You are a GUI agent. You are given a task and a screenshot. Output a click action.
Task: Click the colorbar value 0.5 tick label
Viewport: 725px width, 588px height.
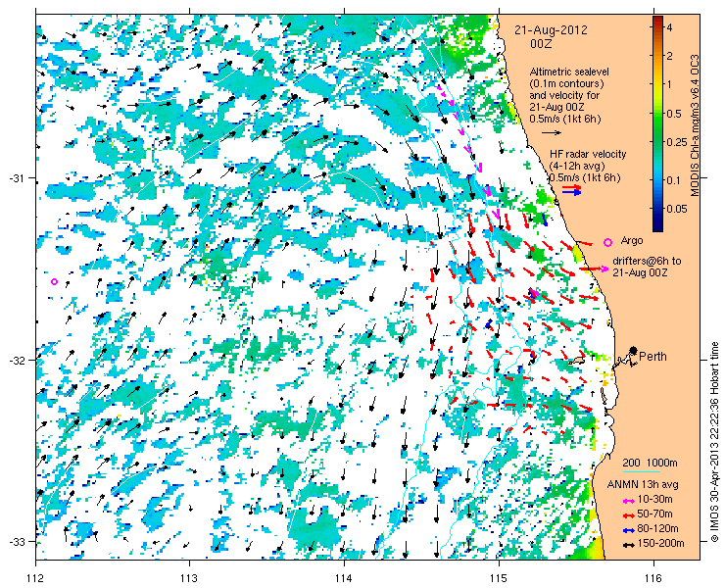click(x=674, y=114)
